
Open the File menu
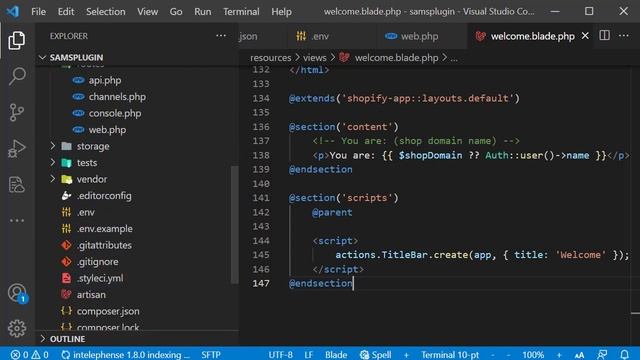(38, 11)
